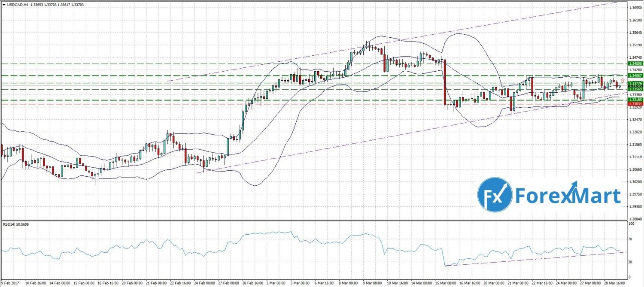Viewport: 644px width, 287px height.
Task: Click the RSI scale value 30
Action: (x=630, y=261)
